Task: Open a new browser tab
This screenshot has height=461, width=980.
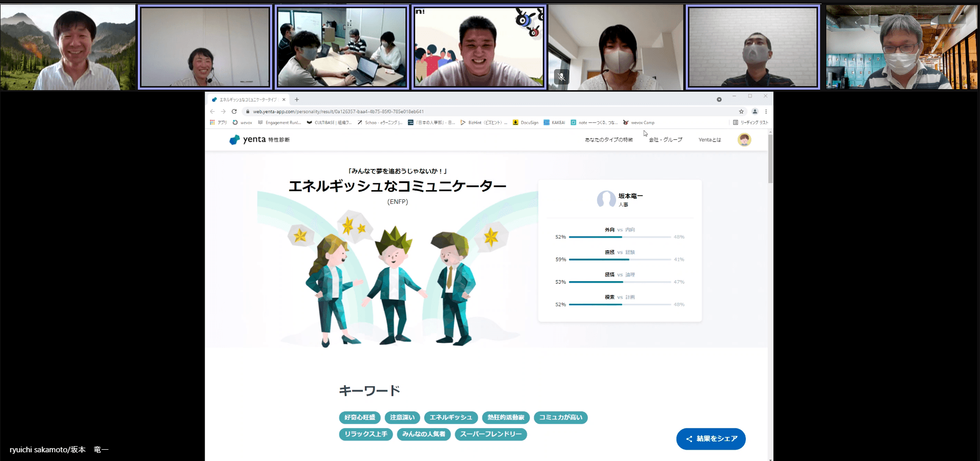Action: coord(297,99)
